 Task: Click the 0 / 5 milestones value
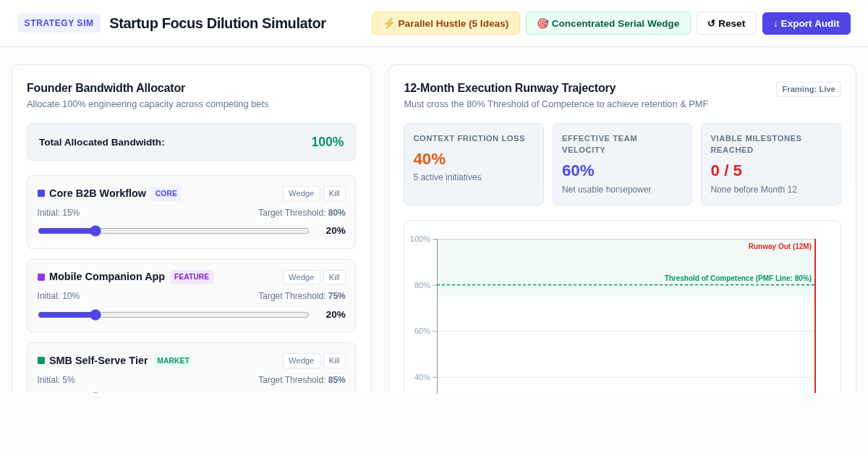[x=726, y=171]
